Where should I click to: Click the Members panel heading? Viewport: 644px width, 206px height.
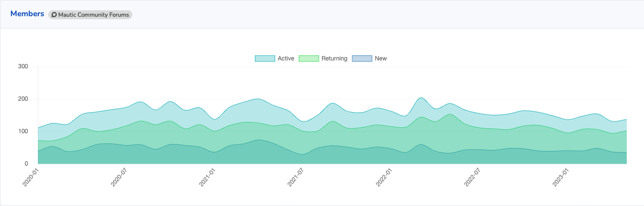(27, 14)
